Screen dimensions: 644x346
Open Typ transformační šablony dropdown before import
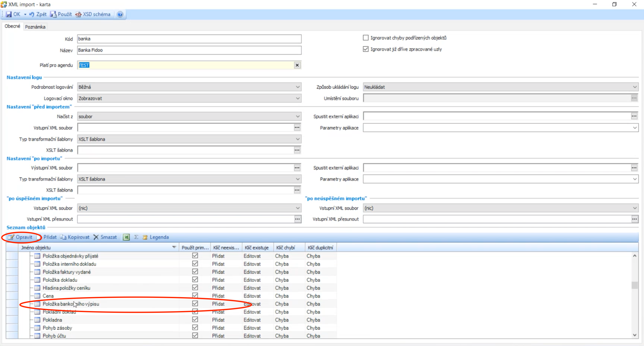click(298, 139)
